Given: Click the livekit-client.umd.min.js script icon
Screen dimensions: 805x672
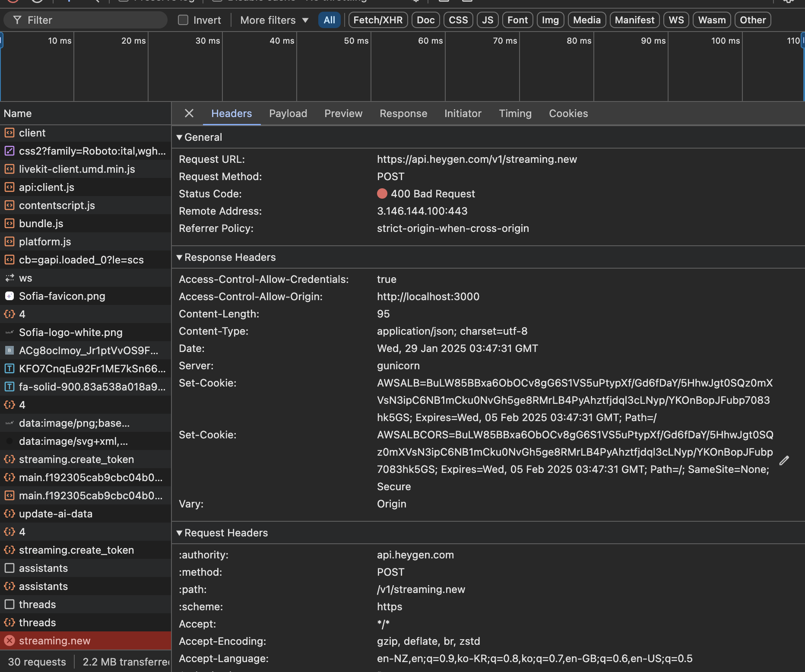Looking at the screenshot, I should click(x=10, y=169).
